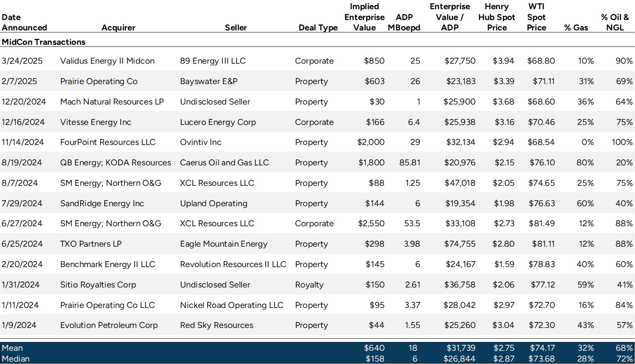This screenshot has height=364, width=635.
Task: Select 'Sitio Royalties Corp' acquirer cell
Action: coord(98,285)
